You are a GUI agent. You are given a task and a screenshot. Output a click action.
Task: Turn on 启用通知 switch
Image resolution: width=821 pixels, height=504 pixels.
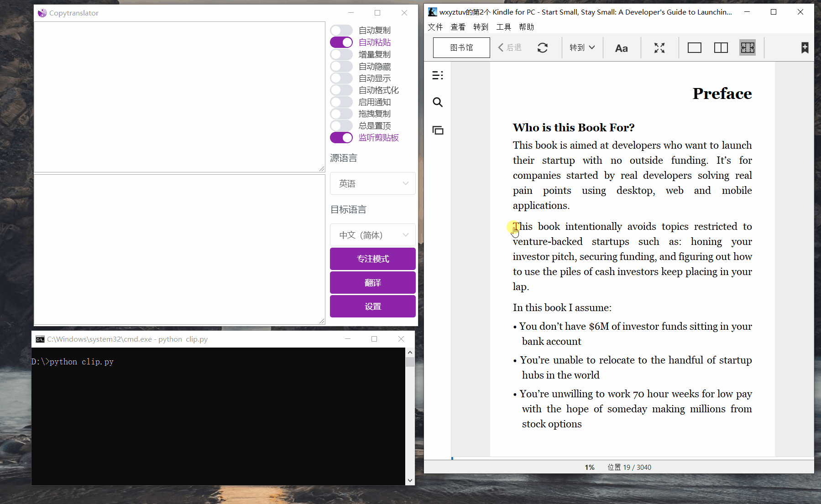(x=341, y=102)
